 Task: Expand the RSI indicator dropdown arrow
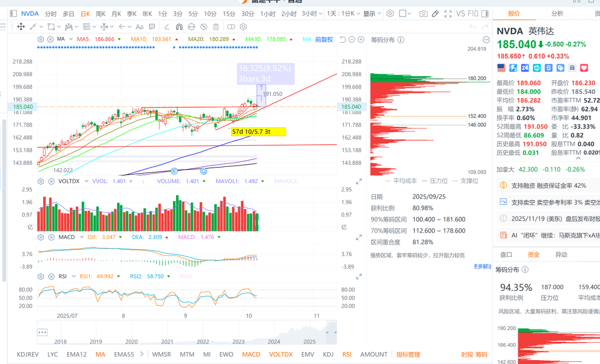click(73, 276)
